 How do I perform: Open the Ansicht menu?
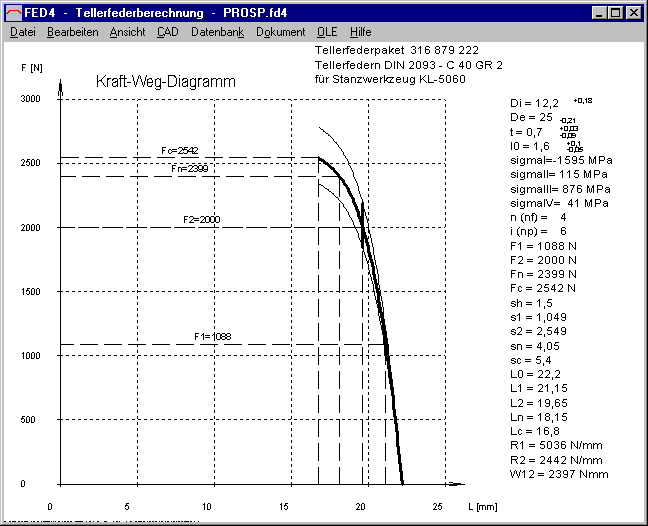tap(127, 32)
